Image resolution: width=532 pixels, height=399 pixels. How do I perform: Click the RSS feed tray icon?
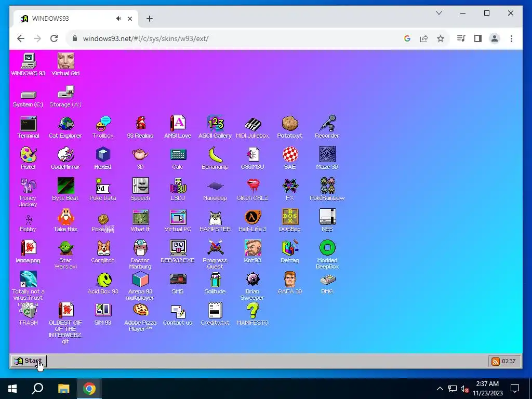click(495, 362)
